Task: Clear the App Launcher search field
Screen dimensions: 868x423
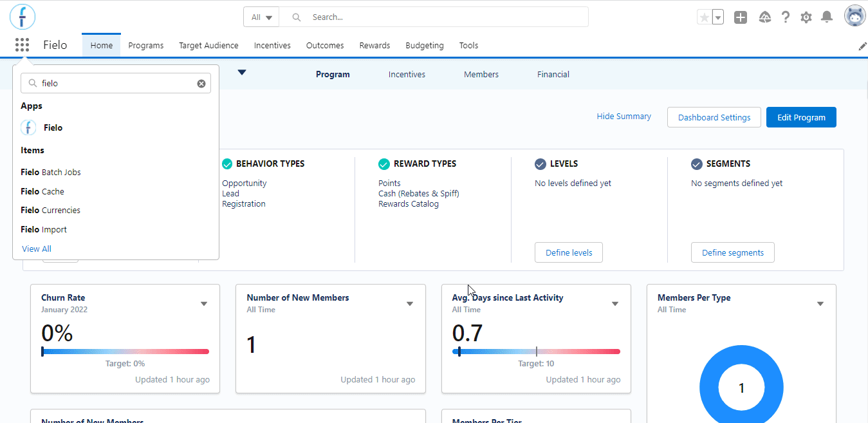Action: click(x=201, y=83)
